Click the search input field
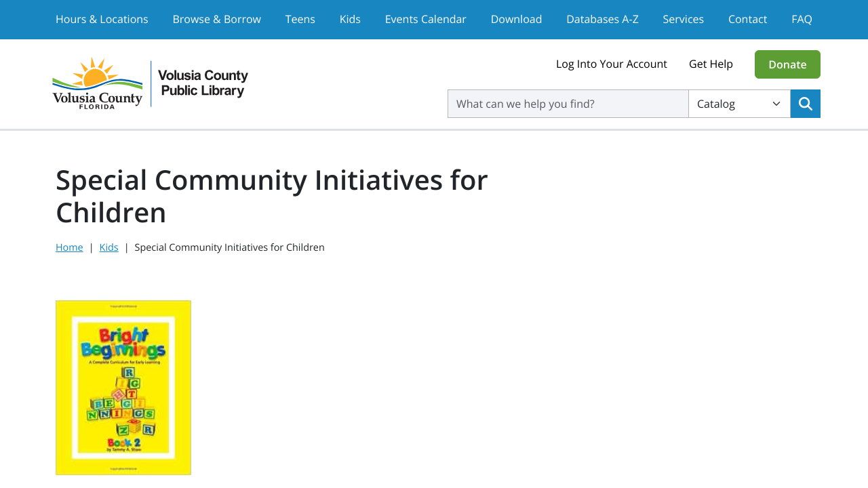 [568, 103]
